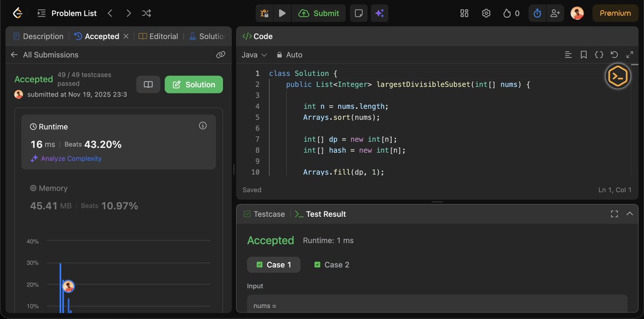Click the invite collaborator icon
This screenshot has width=644, height=319.
(x=555, y=13)
